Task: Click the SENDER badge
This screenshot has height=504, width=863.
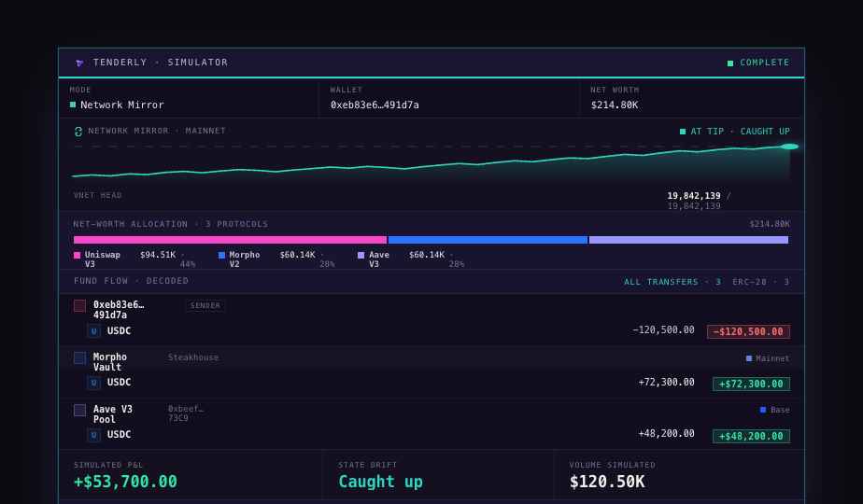Action: coord(205,305)
